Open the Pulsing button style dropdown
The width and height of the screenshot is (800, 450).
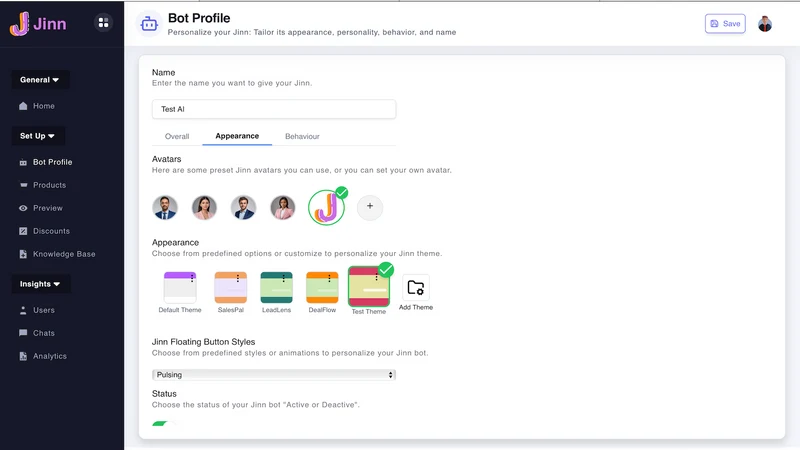[274, 374]
